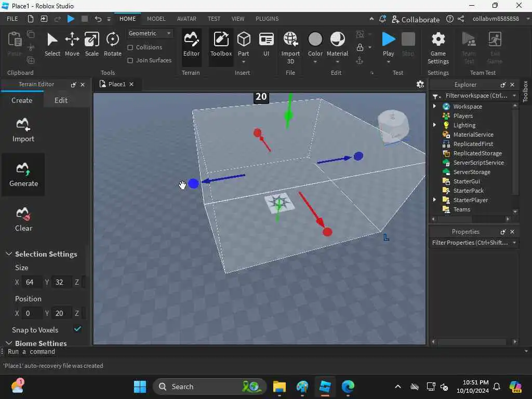The width and height of the screenshot is (532, 399).
Task: Open the Explorer filter dropdown arrow
Action: (514, 96)
